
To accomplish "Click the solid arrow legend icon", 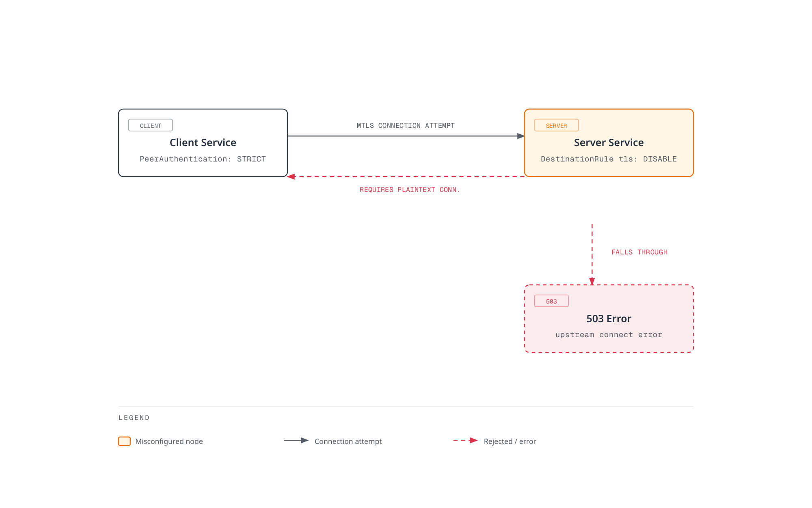I will tap(296, 441).
